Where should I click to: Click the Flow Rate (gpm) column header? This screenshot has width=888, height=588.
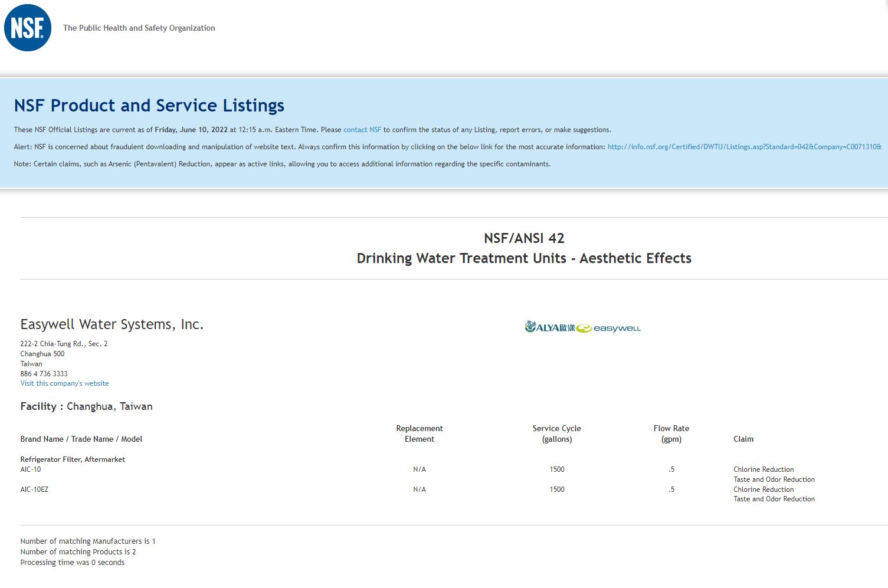pyautogui.click(x=671, y=433)
